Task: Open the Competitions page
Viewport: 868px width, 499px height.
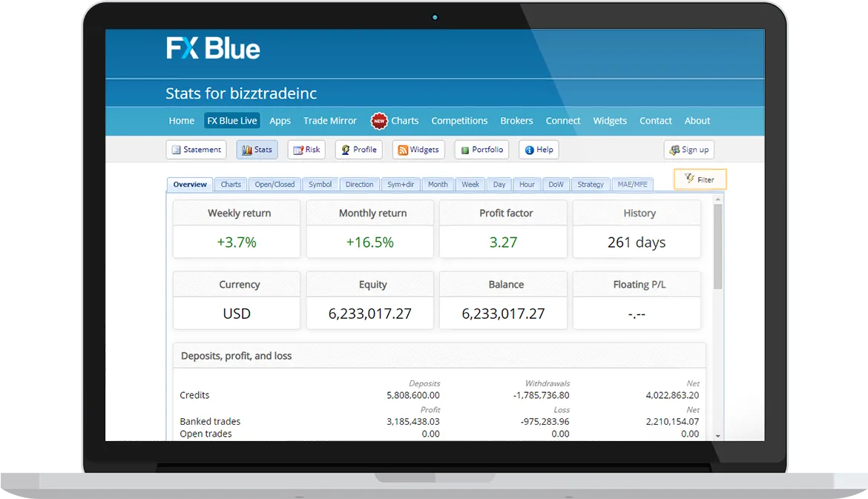Action: click(459, 121)
